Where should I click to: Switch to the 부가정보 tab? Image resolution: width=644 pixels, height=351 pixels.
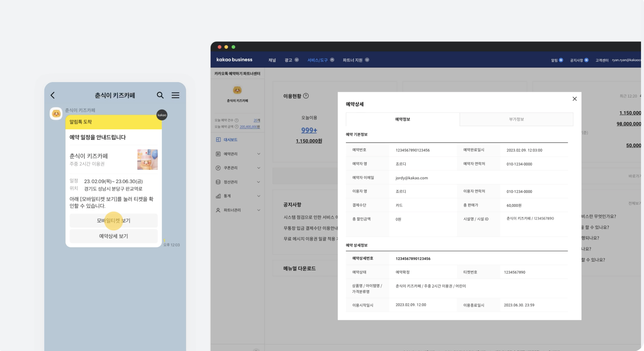coord(516,119)
